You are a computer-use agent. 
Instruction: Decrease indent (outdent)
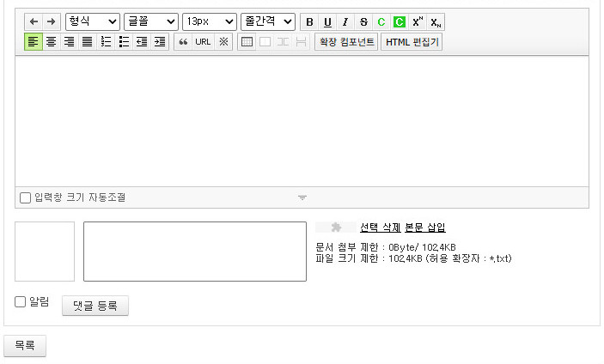pyautogui.click(x=142, y=41)
